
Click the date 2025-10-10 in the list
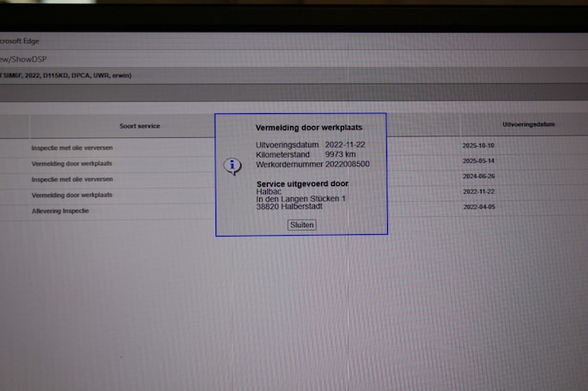point(478,145)
